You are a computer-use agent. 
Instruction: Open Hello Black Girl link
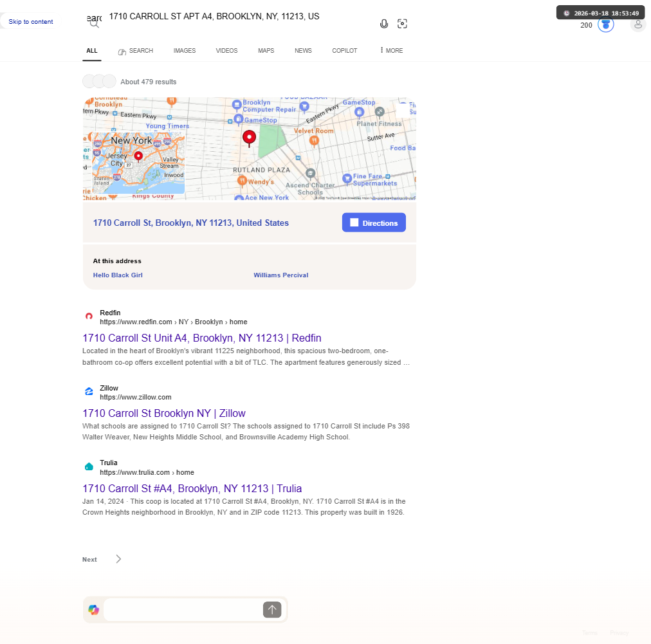pyautogui.click(x=118, y=275)
